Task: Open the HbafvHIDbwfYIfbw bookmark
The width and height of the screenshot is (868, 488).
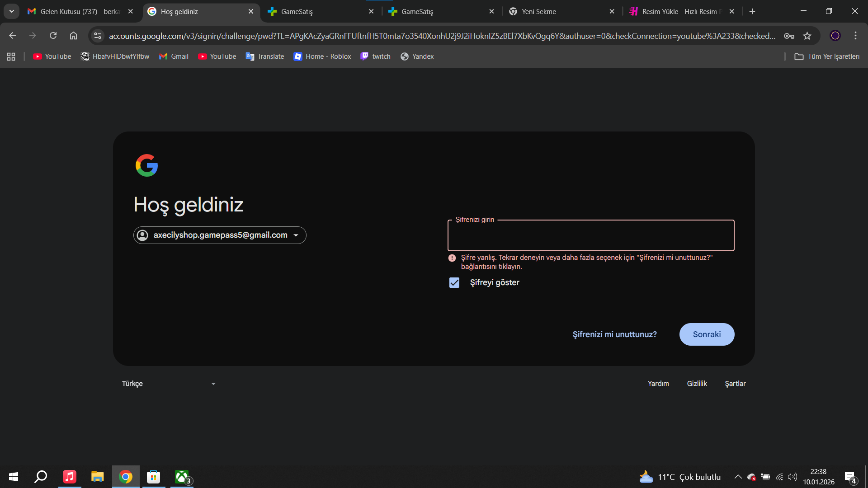Action: pyautogui.click(x=115, y=56)
